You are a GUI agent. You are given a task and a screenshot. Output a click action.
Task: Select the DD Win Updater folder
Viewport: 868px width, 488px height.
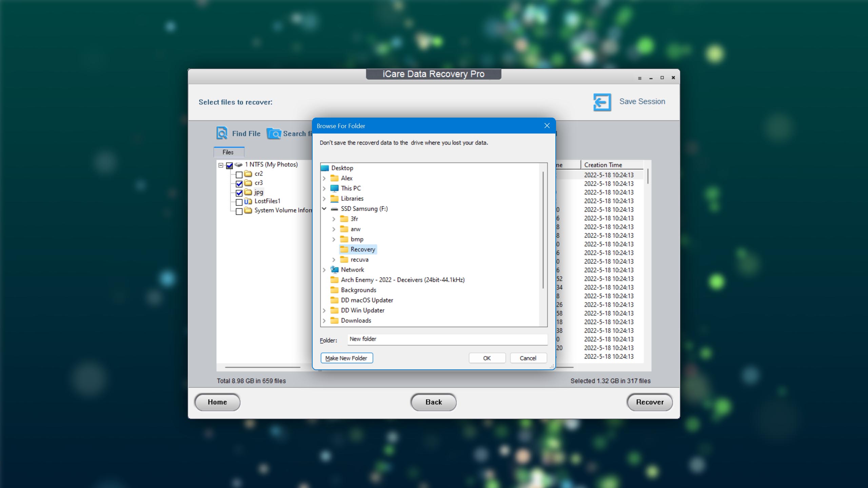(362, 310)
